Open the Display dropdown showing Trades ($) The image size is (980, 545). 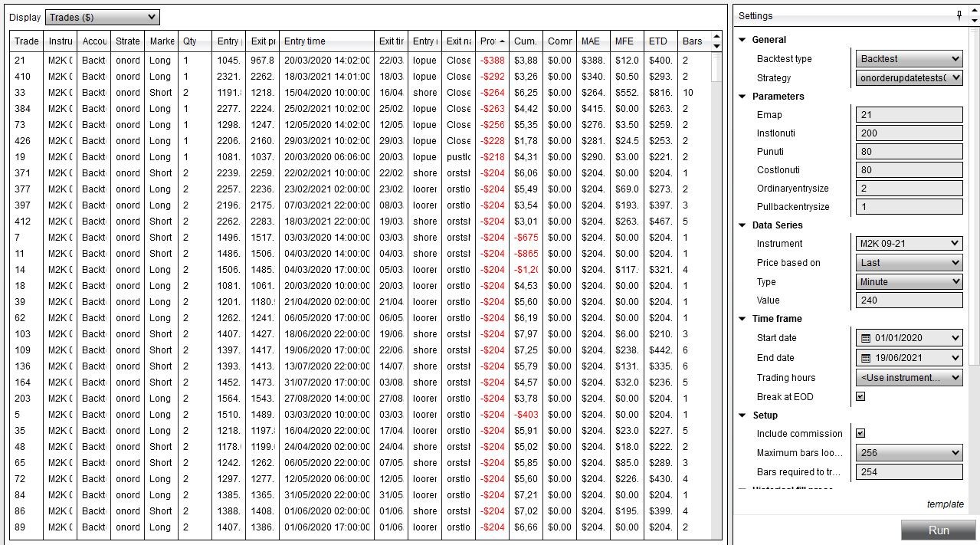[102, 17]
